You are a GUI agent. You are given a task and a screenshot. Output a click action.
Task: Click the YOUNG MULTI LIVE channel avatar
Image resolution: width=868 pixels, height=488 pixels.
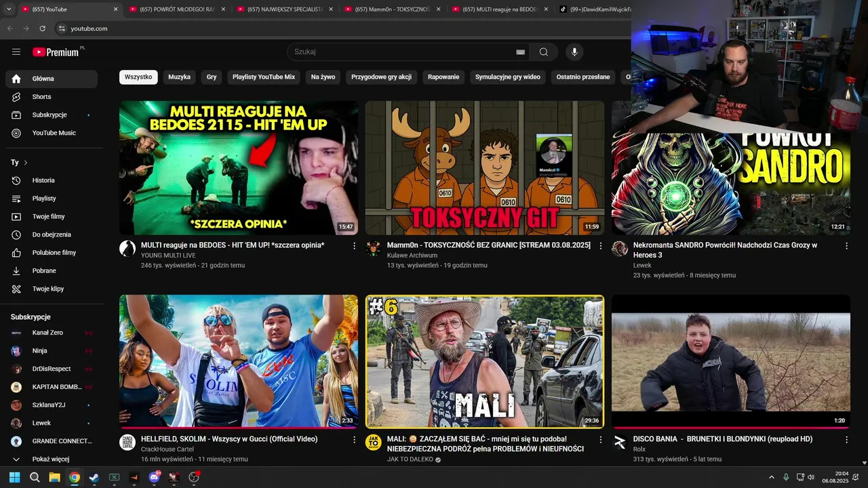(x=127, y=248)
